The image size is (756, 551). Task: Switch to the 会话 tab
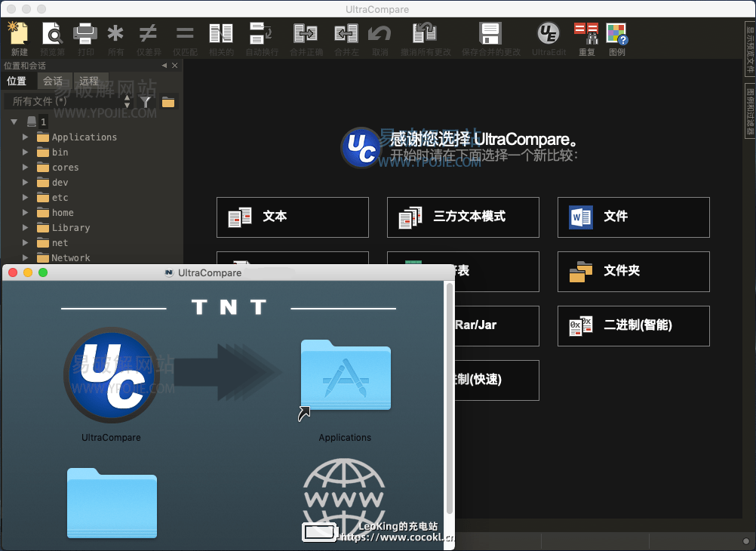pyautogui.click(x=53, y=81)
